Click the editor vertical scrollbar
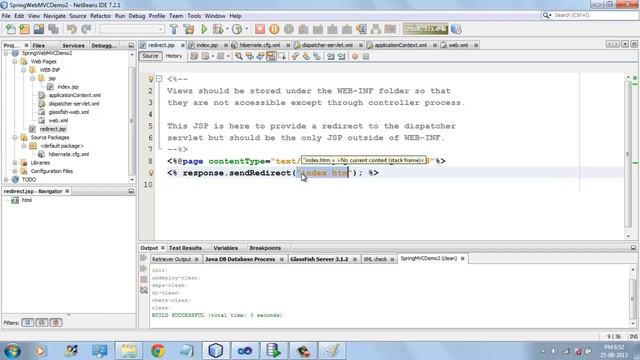Viewport: 640px width, 360px height. click(628, 155)
